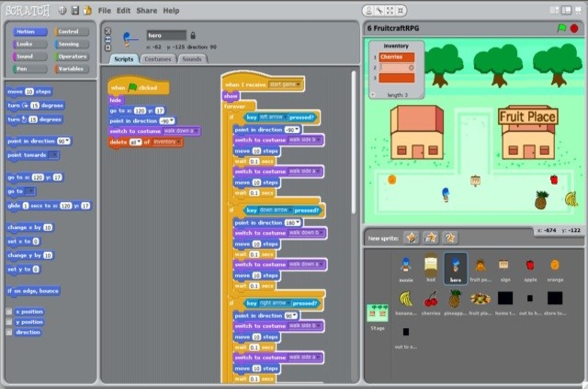Switch to the Costumes tab
588x389 pixels.
coord(158,59)
